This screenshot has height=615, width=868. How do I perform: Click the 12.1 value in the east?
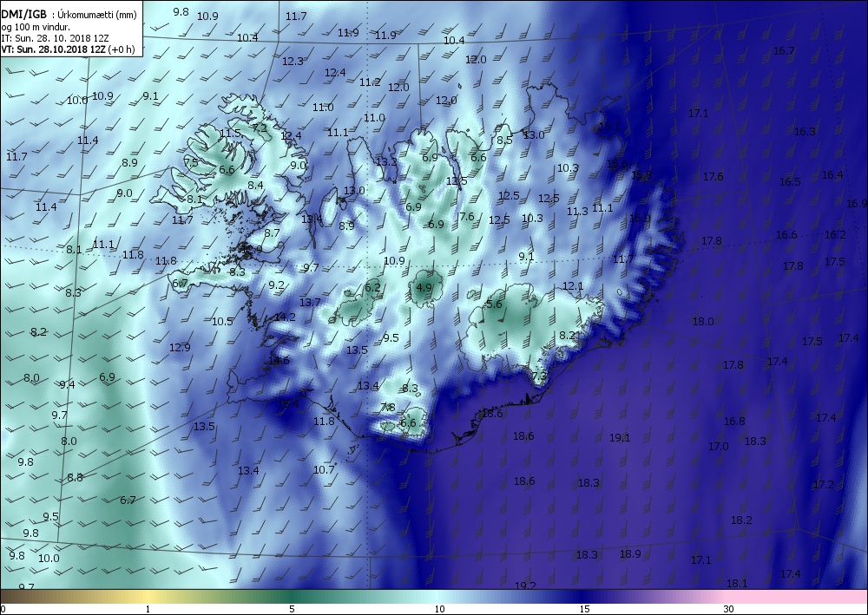[572, 286]
